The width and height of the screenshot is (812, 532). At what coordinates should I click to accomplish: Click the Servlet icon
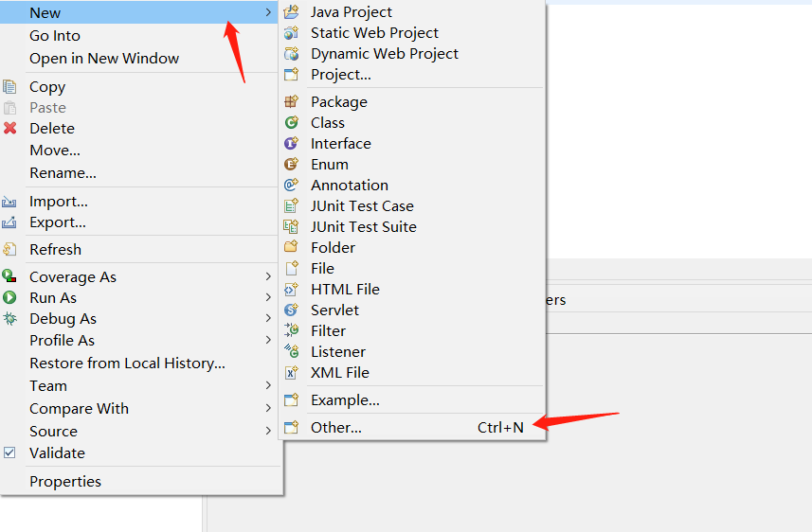point(292,310)
